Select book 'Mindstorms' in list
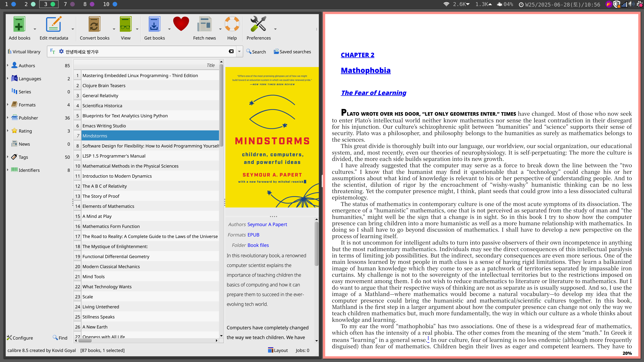The width and height of the screenshot is (644, 362). [x=150, y=136]
